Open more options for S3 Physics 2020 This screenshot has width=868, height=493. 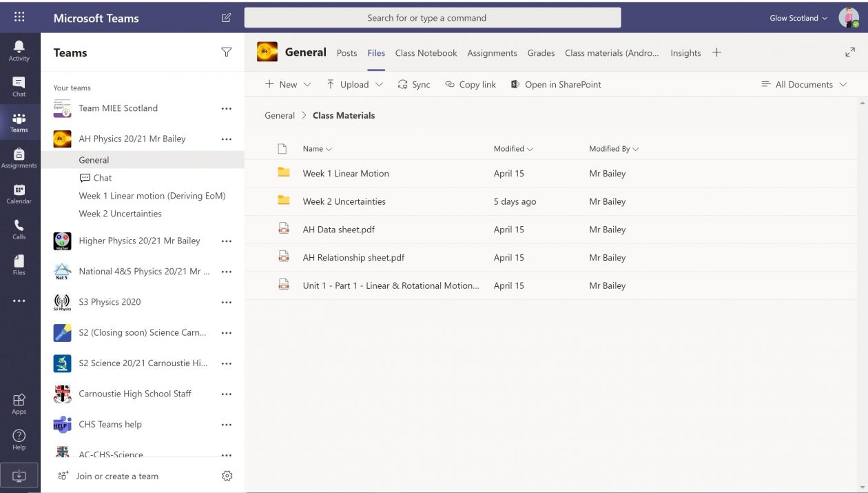pyautogui.click(x=227, y=302)
